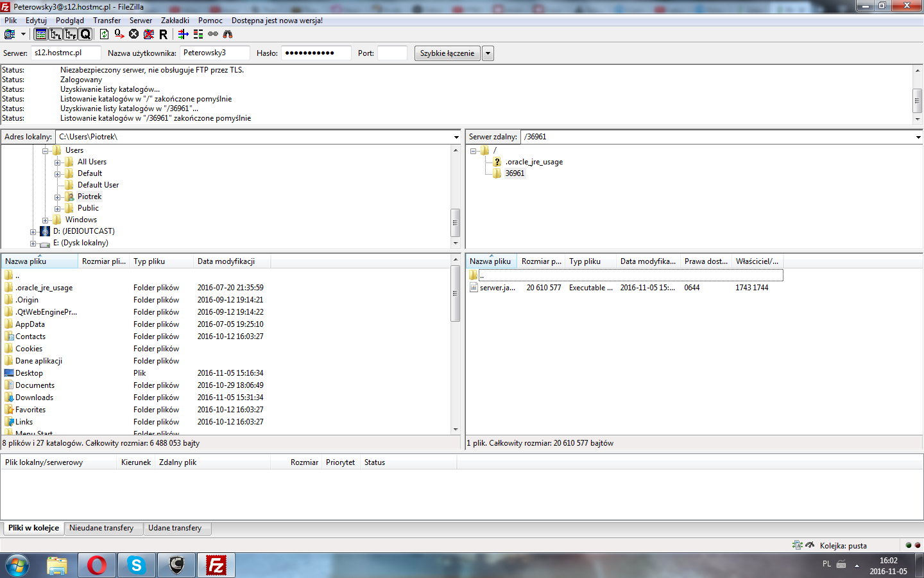This screenshot has height=578, width=924.
Task: Select serwer.jar file in remote list
Action: pyautogui.click(x=497, y=288)
